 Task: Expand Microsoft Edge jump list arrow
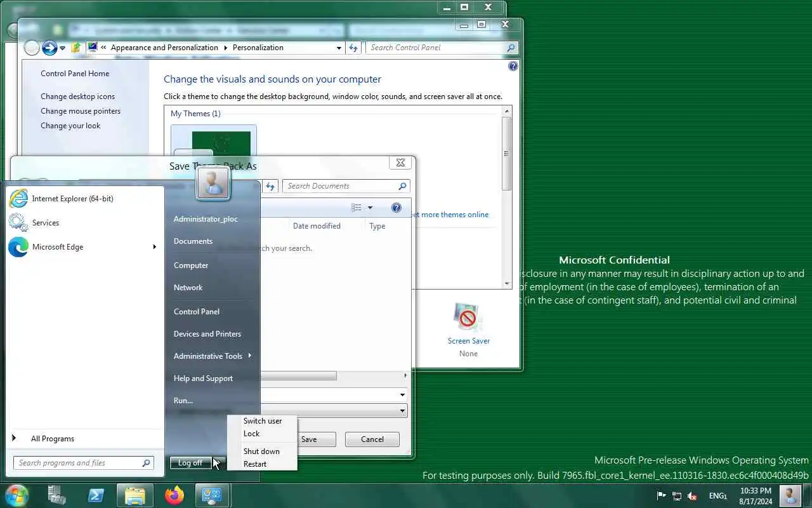154,247
